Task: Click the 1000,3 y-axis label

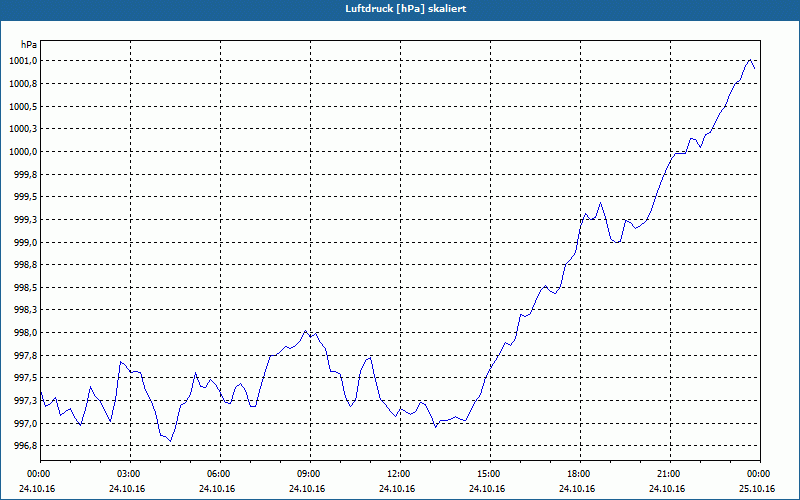Action: pos(23,129)
